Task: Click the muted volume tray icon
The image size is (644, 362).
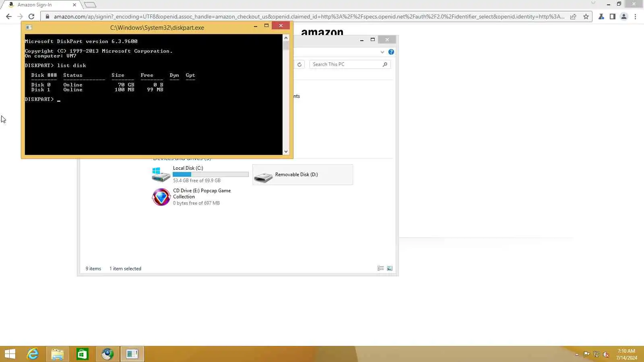Action: (x=606, y=354)
